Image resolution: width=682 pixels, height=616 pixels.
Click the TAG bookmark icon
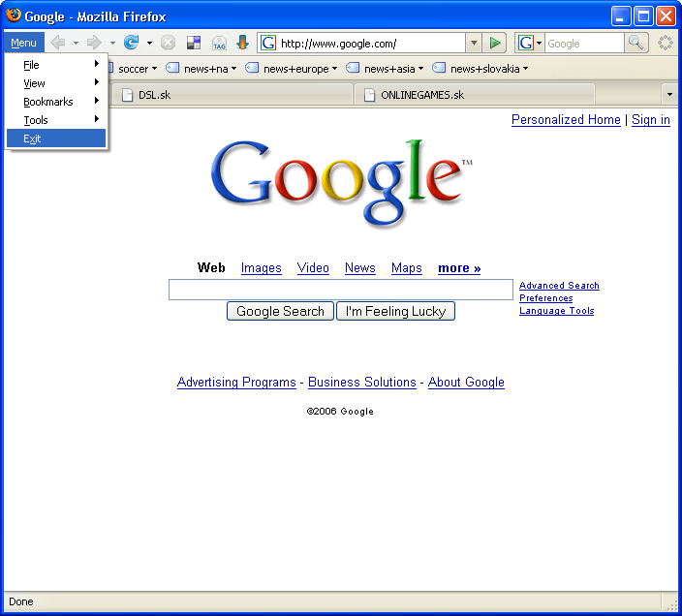pyautogui.click(x=219, y=43)
